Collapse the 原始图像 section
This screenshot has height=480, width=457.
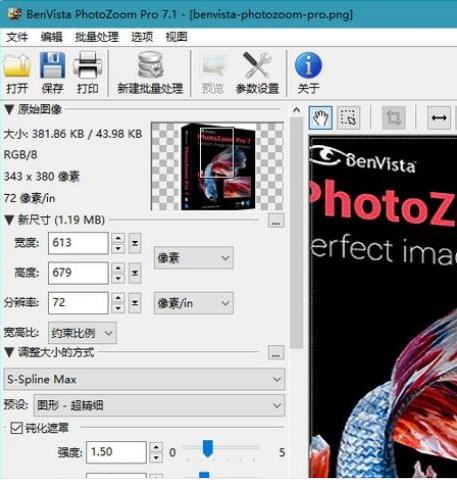pyautogui.click(x=9, y=110)
